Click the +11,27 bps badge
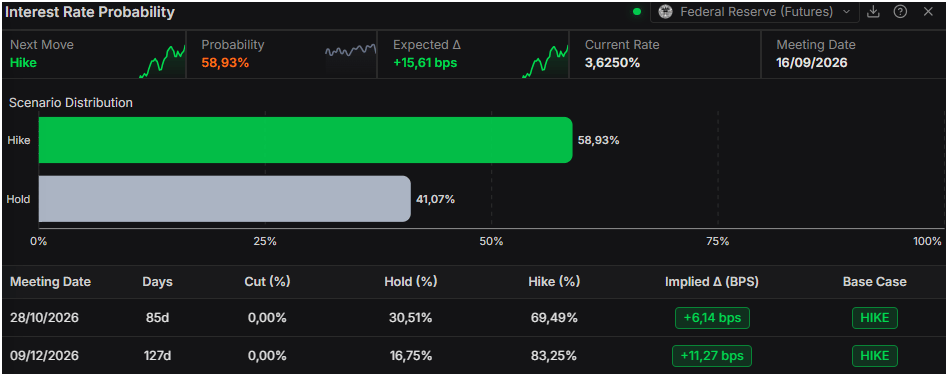The height and width of the screenshot is (376, 948). (x=712, y=356)
